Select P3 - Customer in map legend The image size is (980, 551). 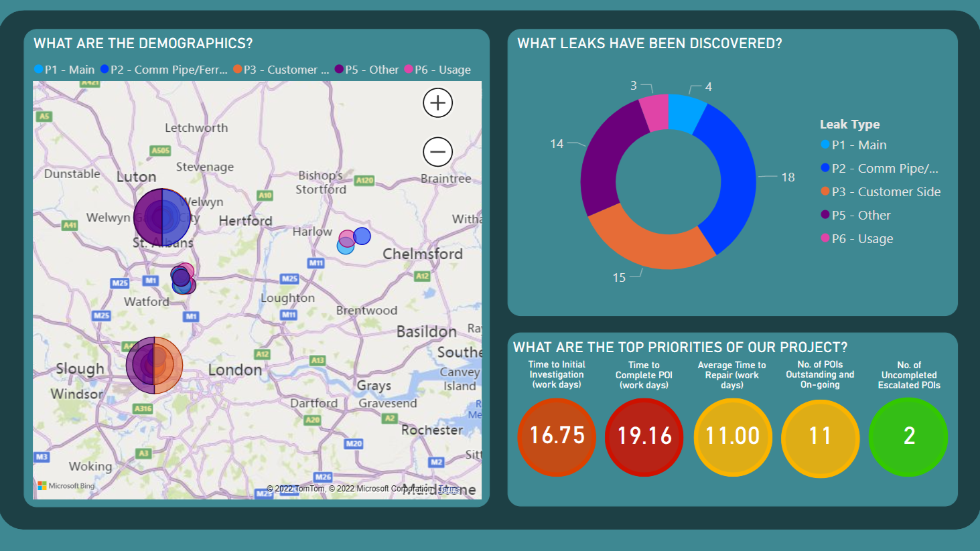point(281,70)
